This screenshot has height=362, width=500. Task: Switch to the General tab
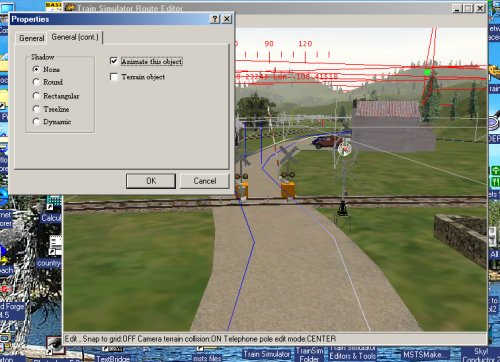[32, 38]
